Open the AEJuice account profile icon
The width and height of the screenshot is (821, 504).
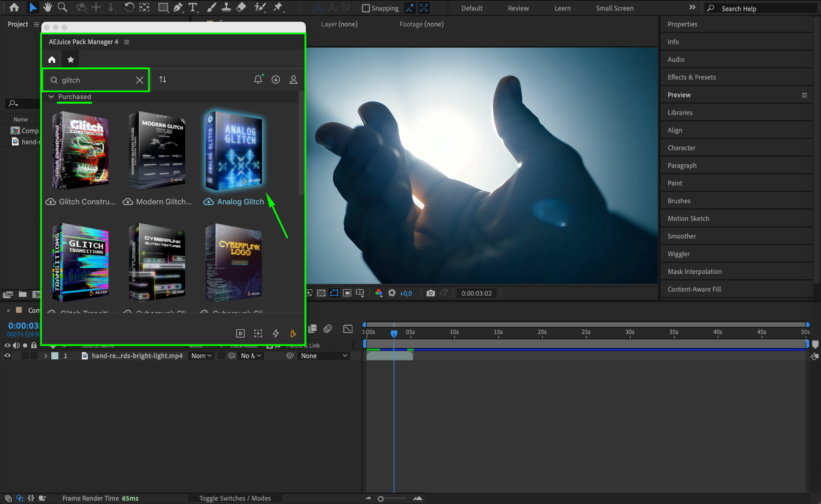click(293, 79)
